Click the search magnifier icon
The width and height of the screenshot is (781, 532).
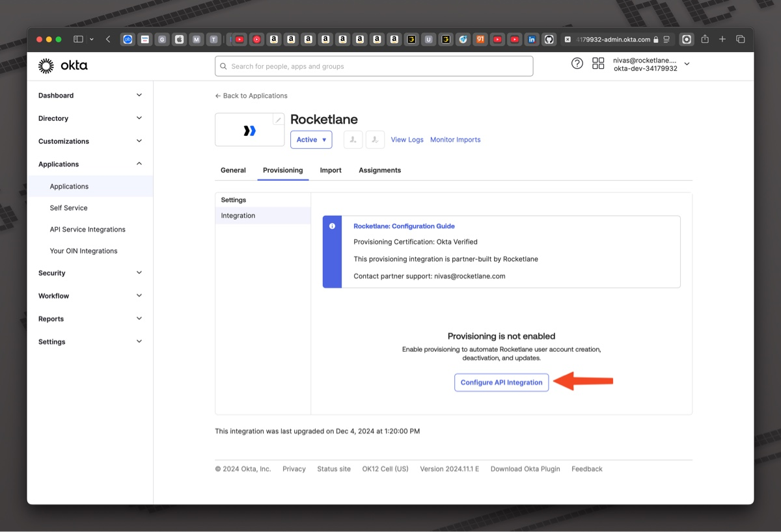coord(224,66)
